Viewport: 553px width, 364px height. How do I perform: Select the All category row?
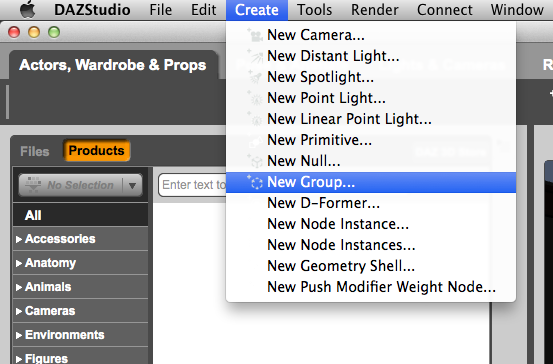(80, 215)
